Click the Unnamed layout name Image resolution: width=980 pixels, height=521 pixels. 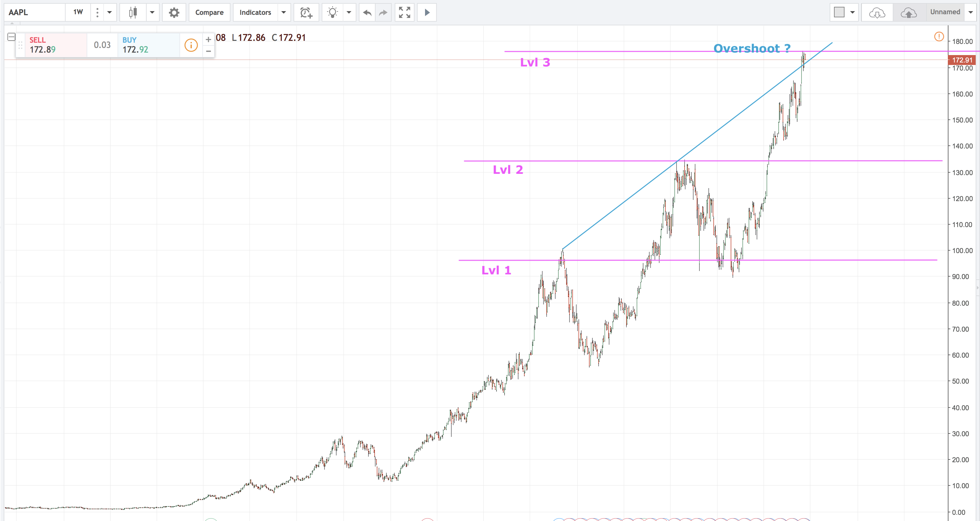(945, 12)
